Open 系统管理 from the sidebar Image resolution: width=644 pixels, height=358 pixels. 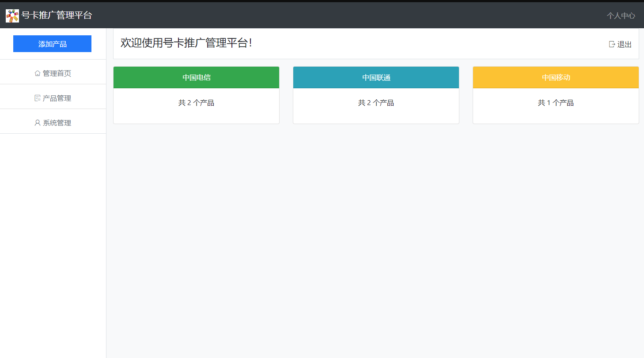pyautogui.click(x=57, y=122)
